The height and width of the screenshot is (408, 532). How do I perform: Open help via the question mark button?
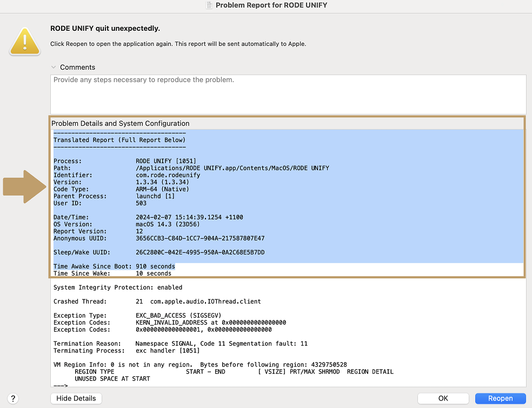click(x=13, y=398)
